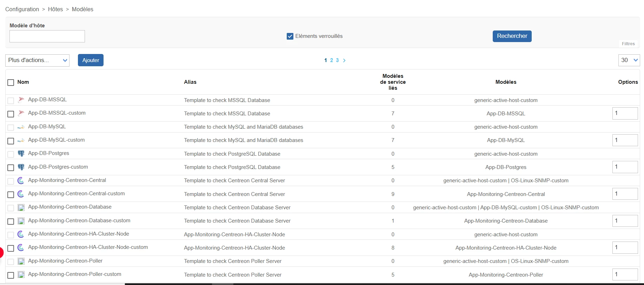Click the App-Monitoring-Centreon-Database template name
This screenshot has height=285, width=644.
(70, 207)
